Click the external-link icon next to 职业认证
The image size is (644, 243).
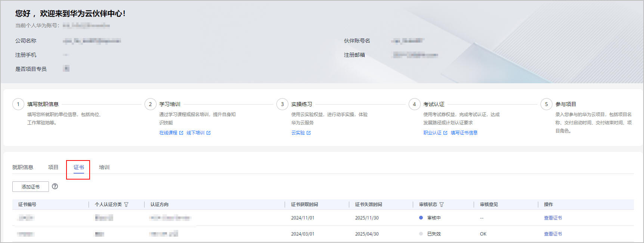coord(445,133)
